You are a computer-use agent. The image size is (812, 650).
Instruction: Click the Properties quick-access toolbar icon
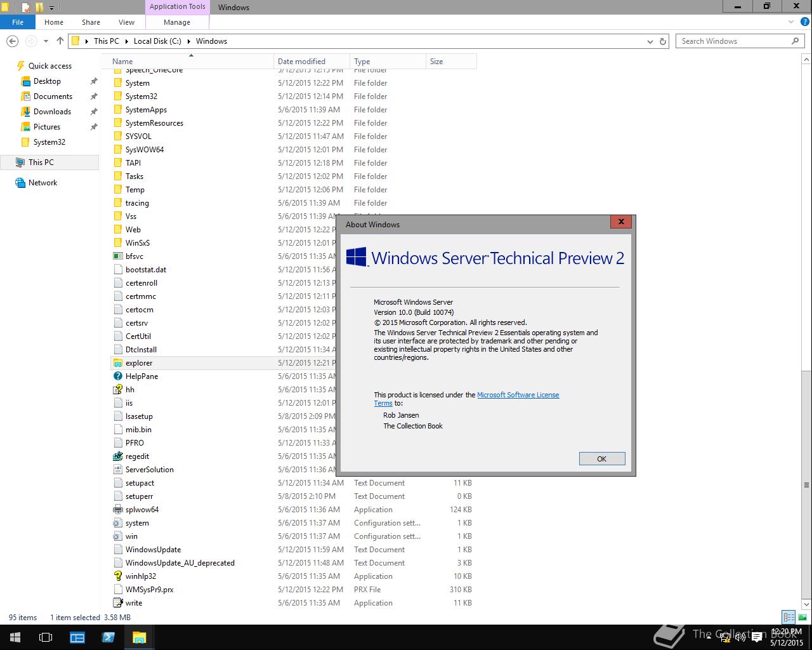coord(25,8)
